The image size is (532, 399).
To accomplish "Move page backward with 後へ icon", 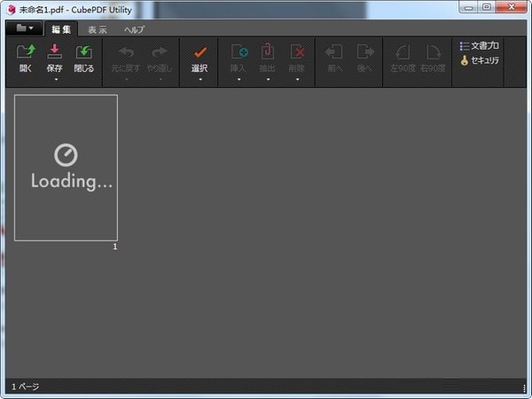I will [x=365, y=52].
